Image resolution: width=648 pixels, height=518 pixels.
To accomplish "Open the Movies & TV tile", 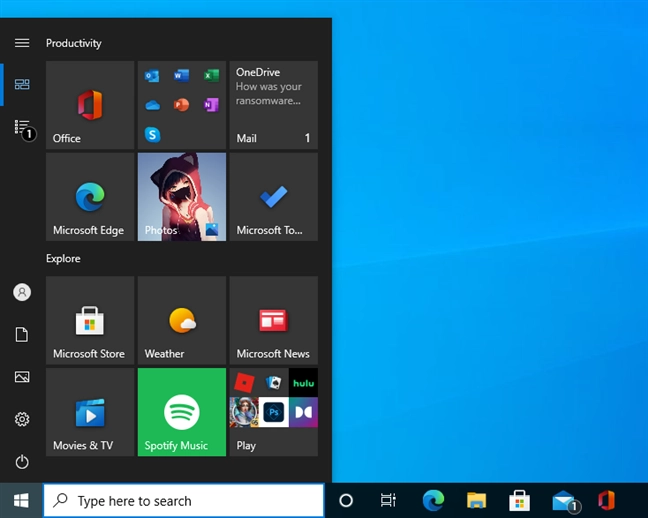I will click(90, 412).
